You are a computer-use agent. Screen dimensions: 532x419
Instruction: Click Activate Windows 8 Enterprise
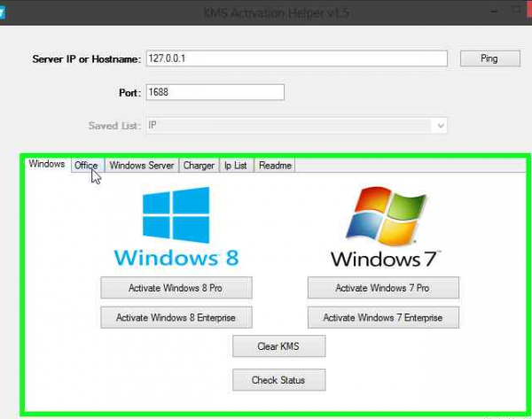coord(176,318)
